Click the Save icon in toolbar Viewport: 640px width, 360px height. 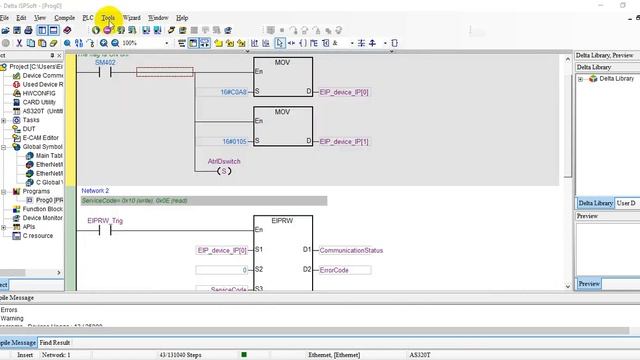[x=17, y=30]
